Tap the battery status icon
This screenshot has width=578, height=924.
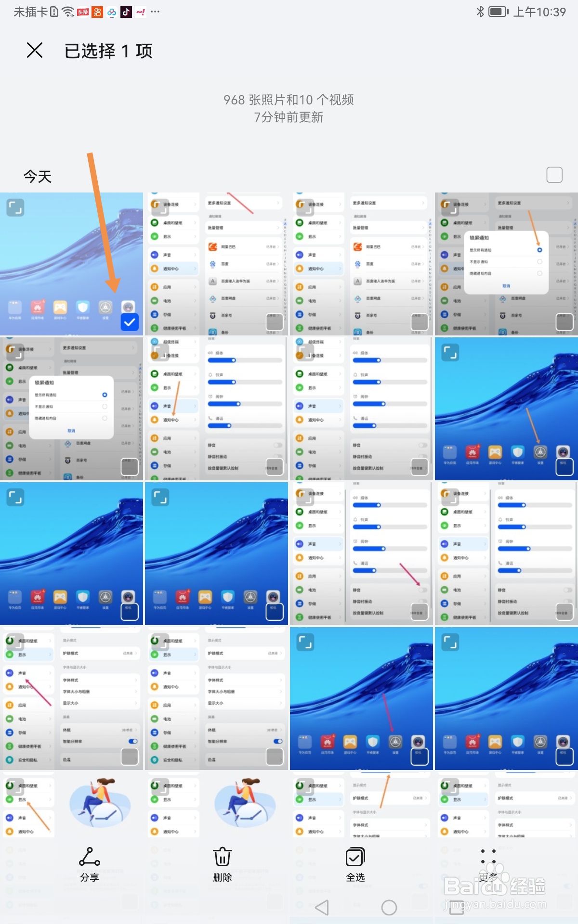(498, 12)
